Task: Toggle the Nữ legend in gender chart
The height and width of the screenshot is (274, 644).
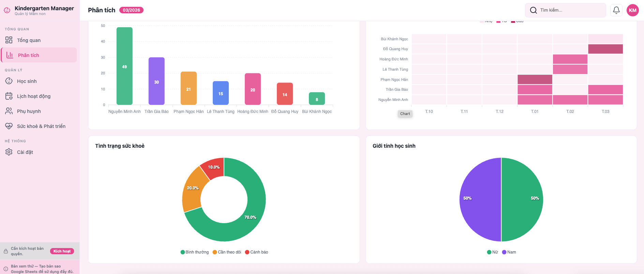Action: click(x=492, y=252)
